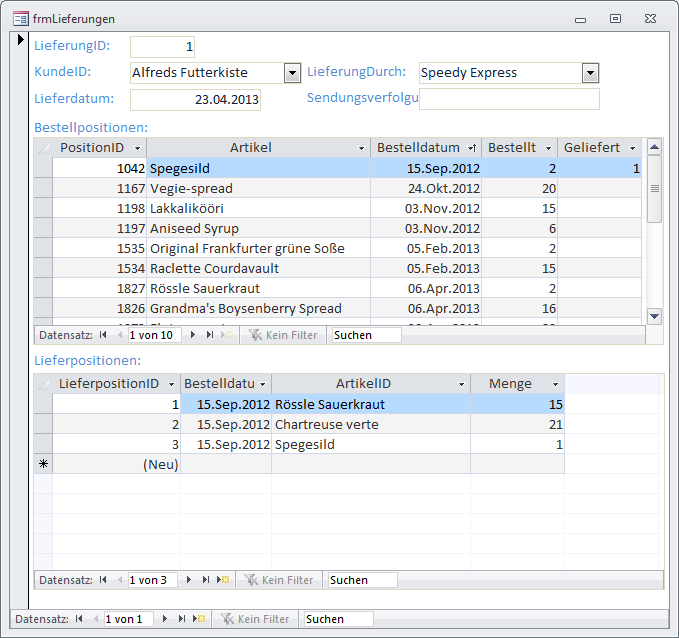Screen dimensions: 679x638
Task: Go to next record in Bestellpositionen navigator
Action: [193, 335]
